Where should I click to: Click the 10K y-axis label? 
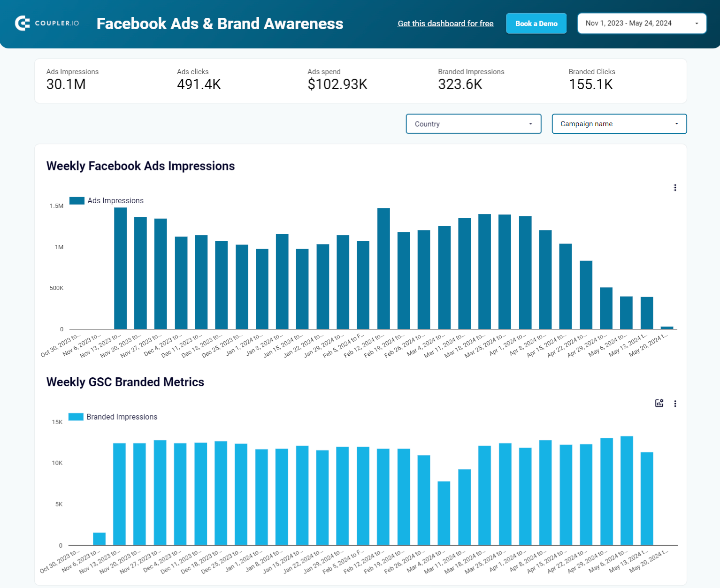tap(57, 463)
